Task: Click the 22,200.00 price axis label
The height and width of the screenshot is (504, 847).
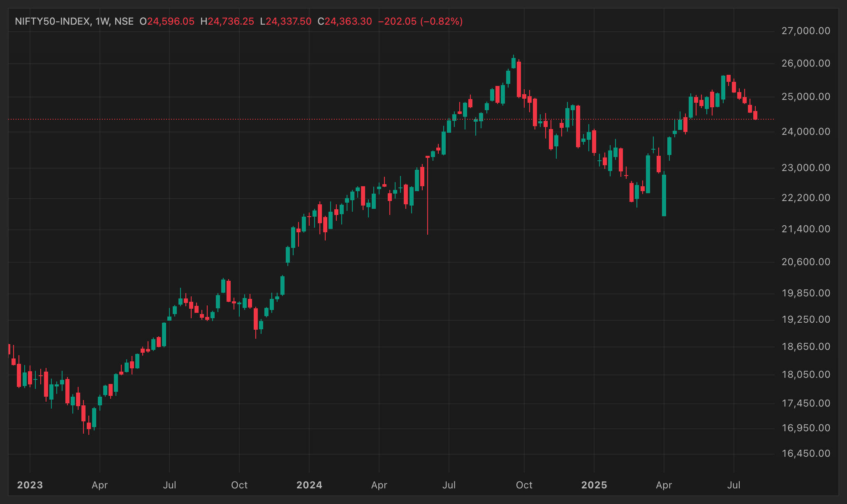Action: click(x=805, y=198)
